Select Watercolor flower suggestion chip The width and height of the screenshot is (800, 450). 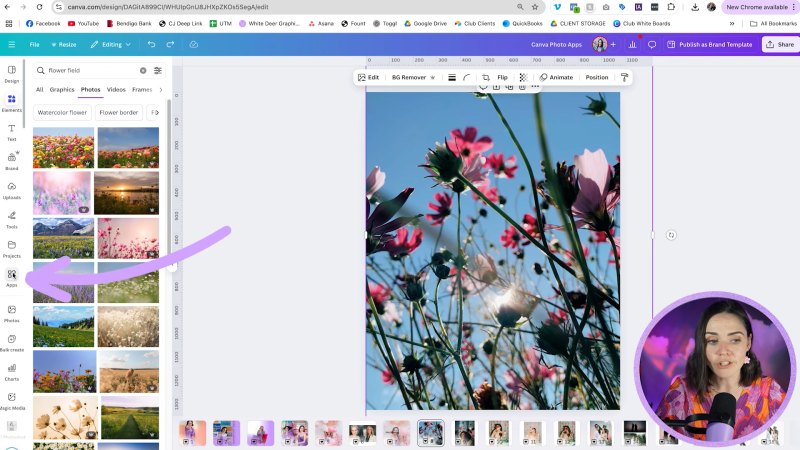(62, 112)
